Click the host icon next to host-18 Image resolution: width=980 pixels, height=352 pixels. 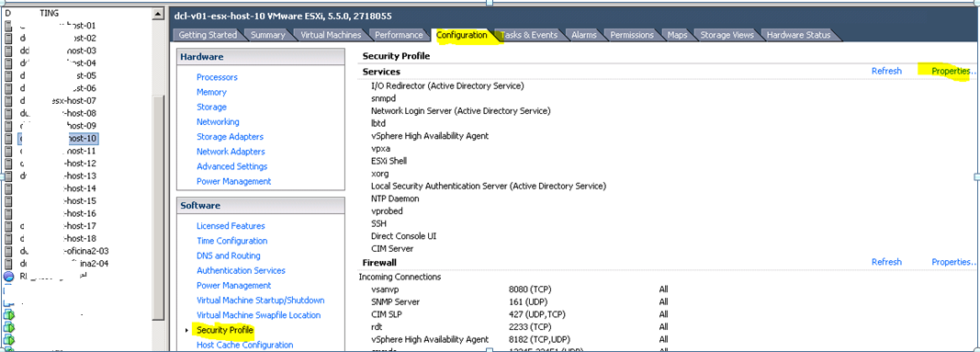point(9,239)
